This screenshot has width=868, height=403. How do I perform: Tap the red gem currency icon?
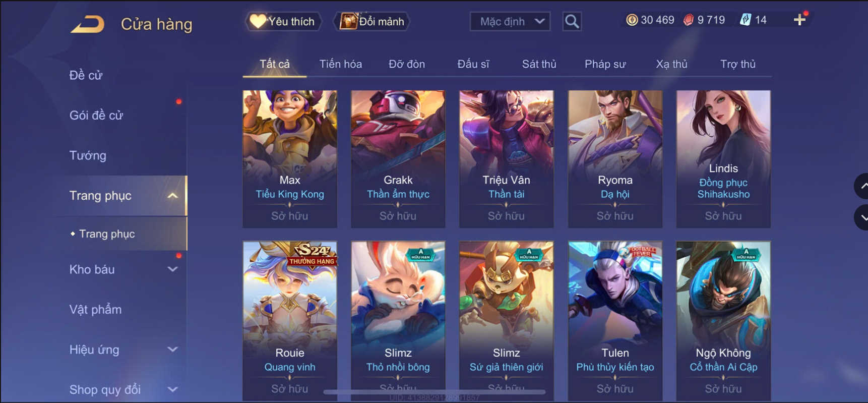pos(689,20)
